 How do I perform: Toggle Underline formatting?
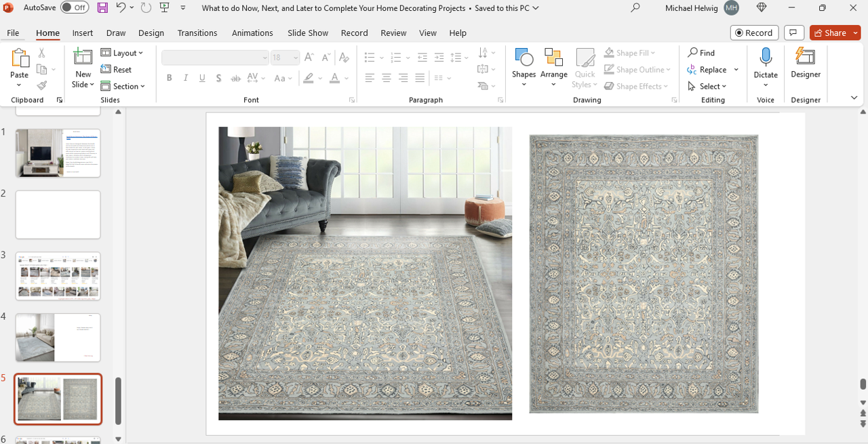202,79
